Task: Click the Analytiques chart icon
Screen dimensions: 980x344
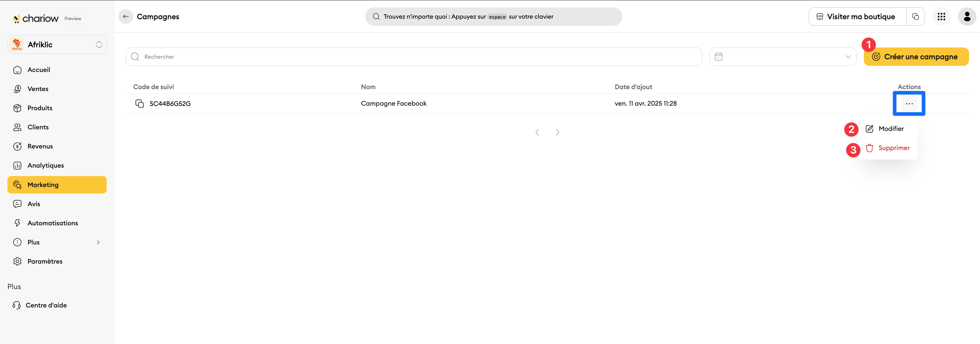Action: 18,166
